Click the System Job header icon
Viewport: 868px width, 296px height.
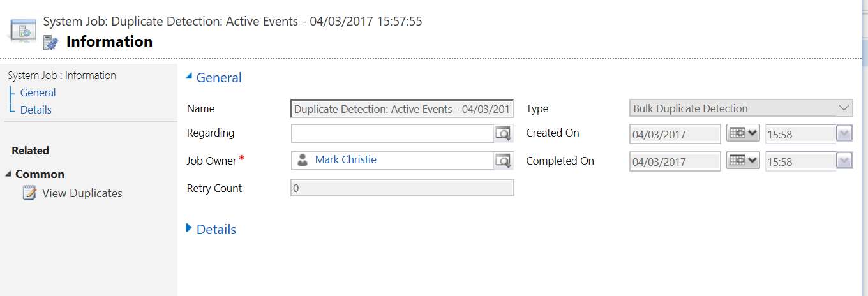24,31
